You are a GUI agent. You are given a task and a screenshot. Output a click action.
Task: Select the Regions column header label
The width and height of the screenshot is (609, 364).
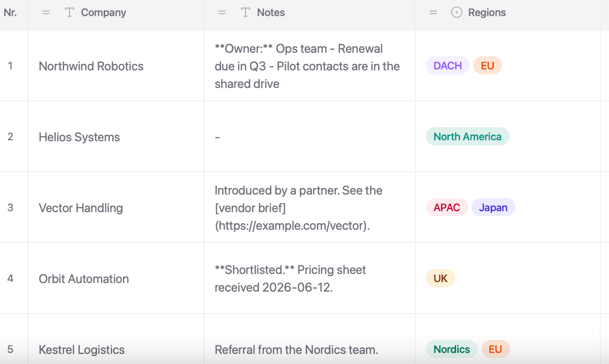point(487,13)
